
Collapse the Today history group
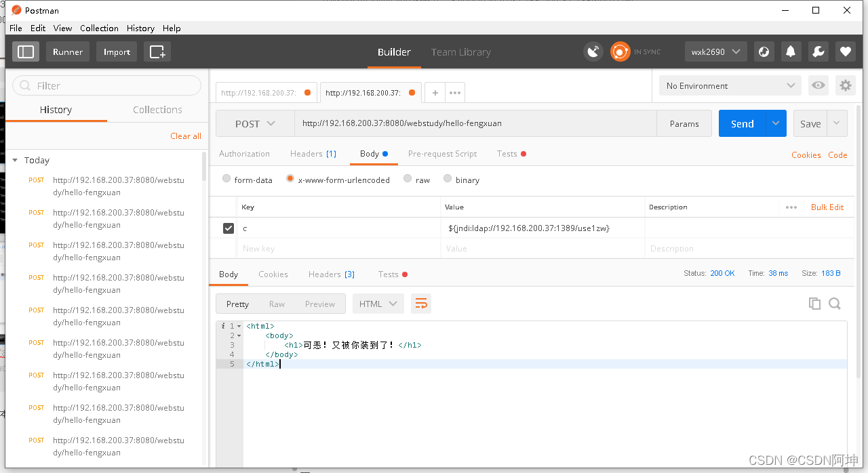(x=16, y=160)
